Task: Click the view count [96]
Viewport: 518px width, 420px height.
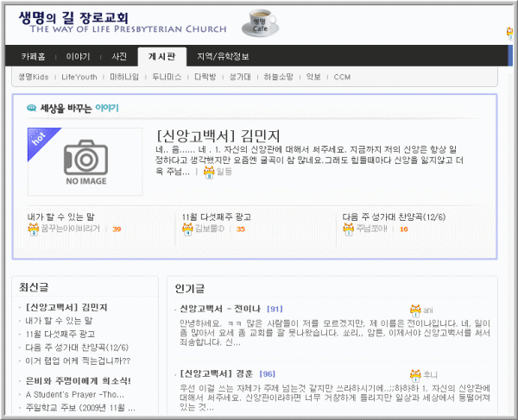Action: pos(268,373)
